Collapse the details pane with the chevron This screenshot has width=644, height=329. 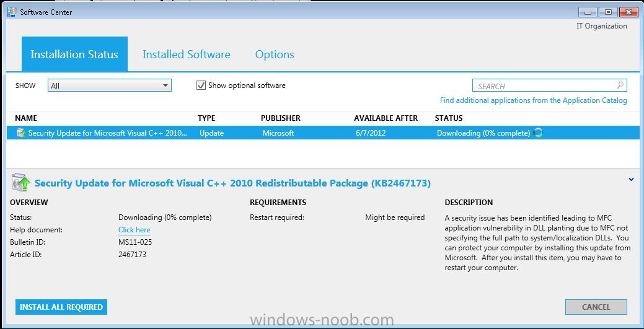pos(631,180)
